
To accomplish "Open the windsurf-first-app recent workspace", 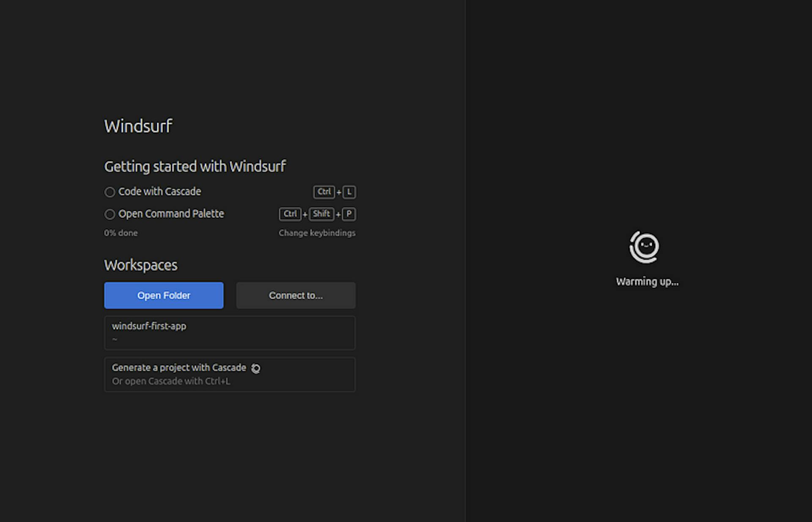I will 230,332.
